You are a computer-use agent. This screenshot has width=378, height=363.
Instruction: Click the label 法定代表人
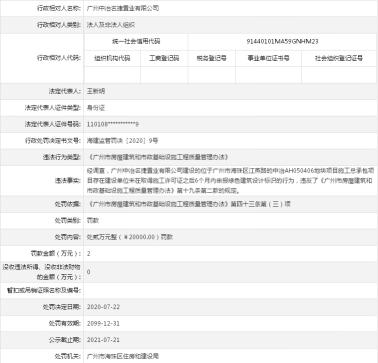point(65,91)
